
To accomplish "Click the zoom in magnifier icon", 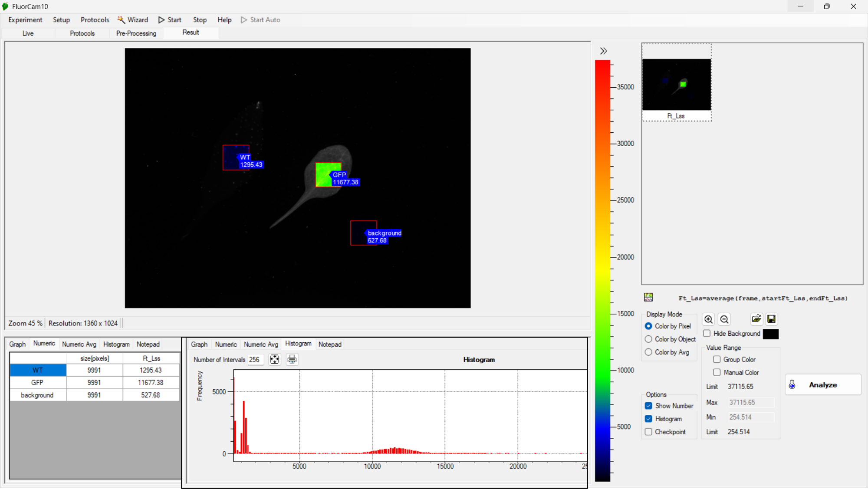I will pyautogui.click(x=708, y=319).
